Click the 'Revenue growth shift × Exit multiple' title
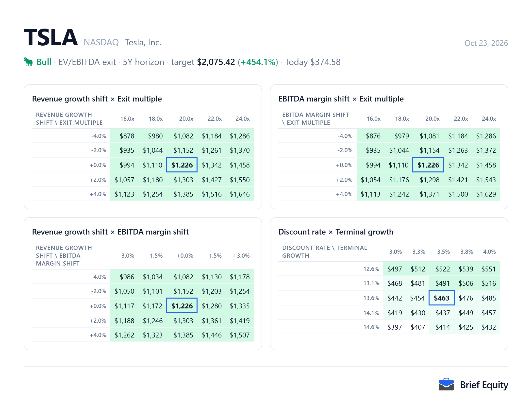The width and height of the screenshot is (532, 404). (x=97, y=99)
